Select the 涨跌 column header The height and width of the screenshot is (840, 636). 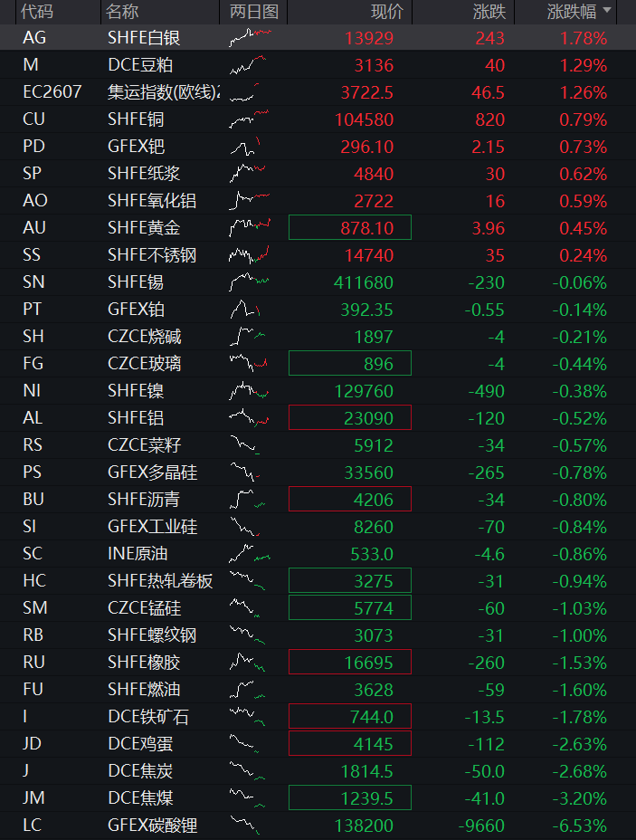tap(489, 11)
